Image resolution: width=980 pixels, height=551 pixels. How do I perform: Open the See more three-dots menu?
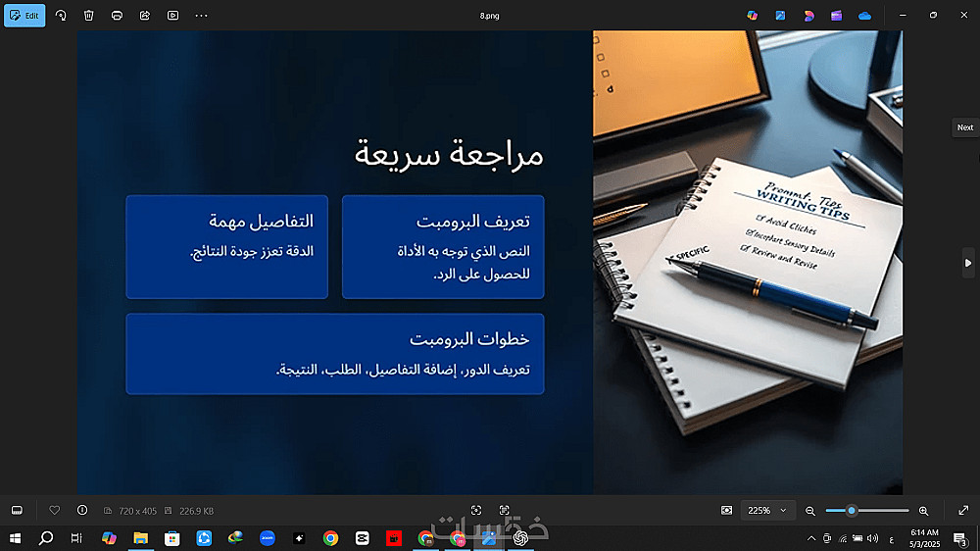(x=201, y=16)
